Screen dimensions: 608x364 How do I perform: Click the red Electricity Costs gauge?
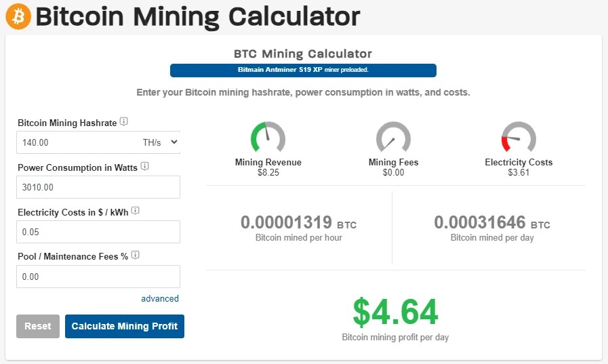click(519, 137)
